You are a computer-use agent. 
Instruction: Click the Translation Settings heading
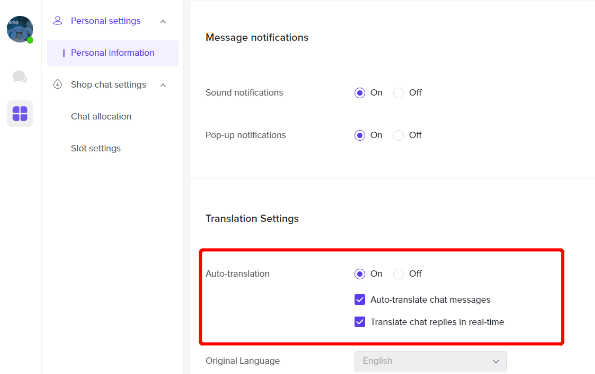tap(252, 219)
